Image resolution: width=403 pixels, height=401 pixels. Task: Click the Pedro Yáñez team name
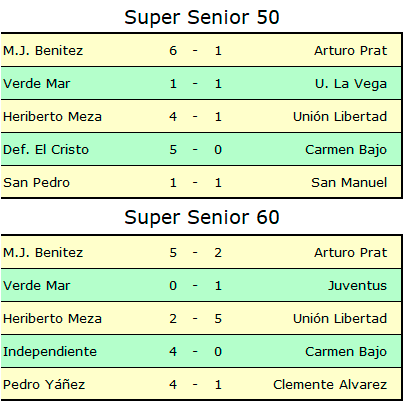(44, 385)
